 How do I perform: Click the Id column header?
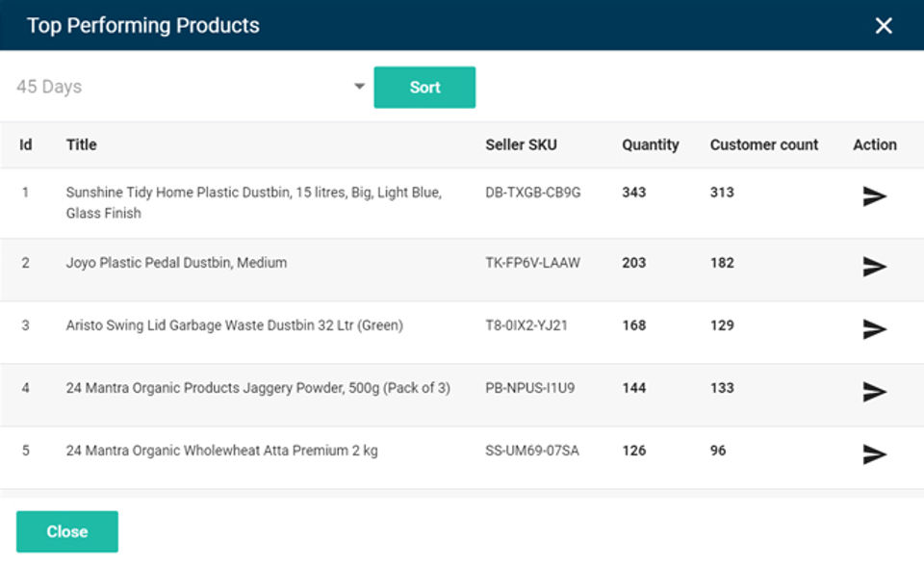pos(26,144)
